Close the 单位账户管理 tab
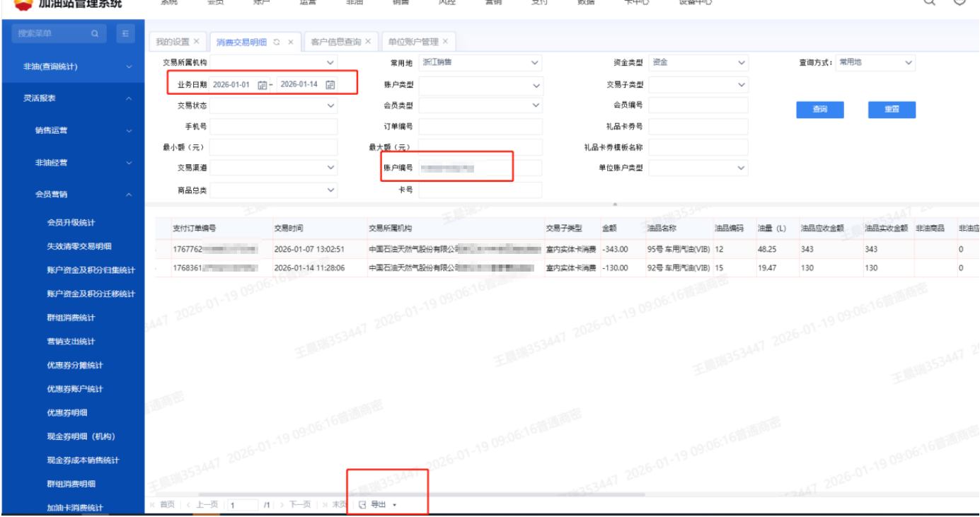The width and height of the screenshot is (980, 517). click(x=445, y=42)
